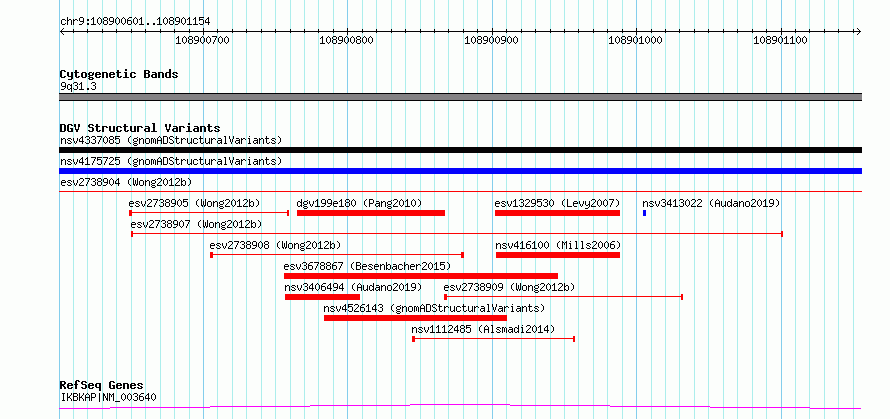This screenshot has height=419, width=890.
Task: Click the esv2738907 long thin red line
Action: point(457,234)
